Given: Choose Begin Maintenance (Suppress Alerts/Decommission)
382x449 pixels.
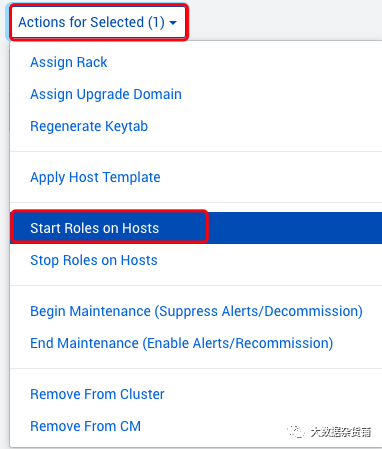Looking at the screenshot, I should point(196,311).
